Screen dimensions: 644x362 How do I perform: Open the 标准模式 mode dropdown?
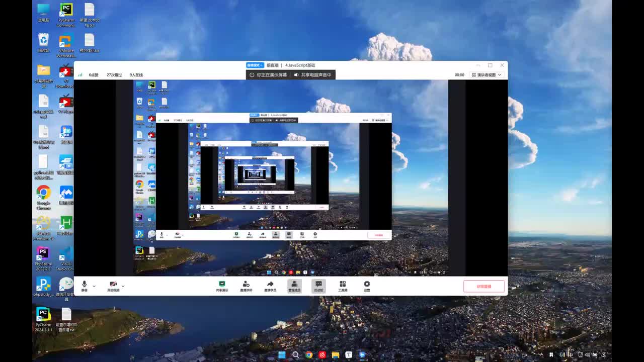pos(255,65)
